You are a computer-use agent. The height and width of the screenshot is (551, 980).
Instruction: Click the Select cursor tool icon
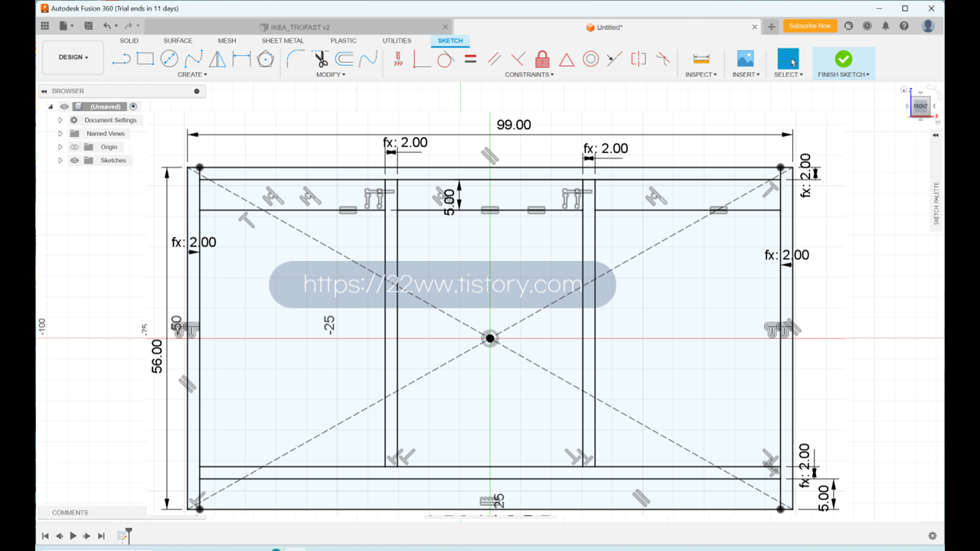pos(788,59)
